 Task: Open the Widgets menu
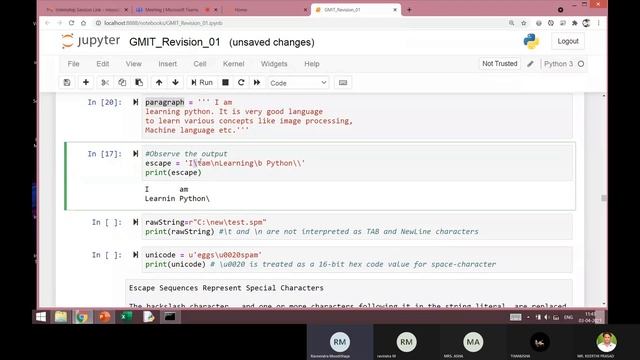(274, 64)
